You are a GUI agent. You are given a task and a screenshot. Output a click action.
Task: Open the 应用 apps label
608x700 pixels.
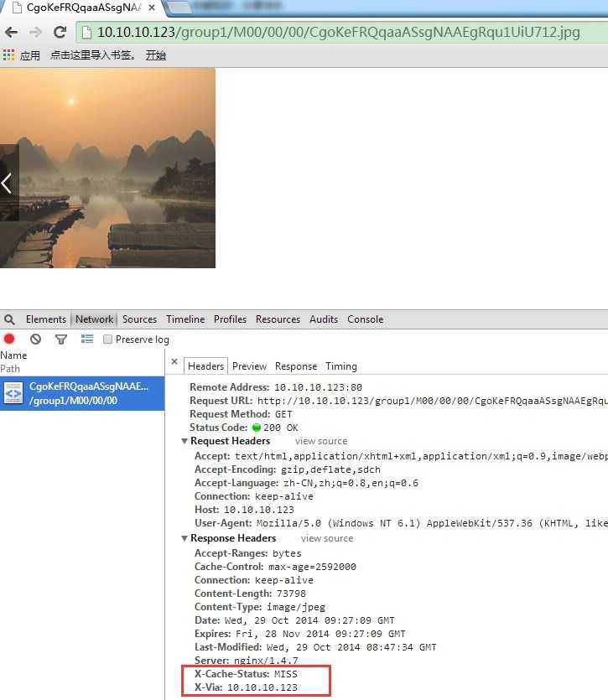[30, 55]
